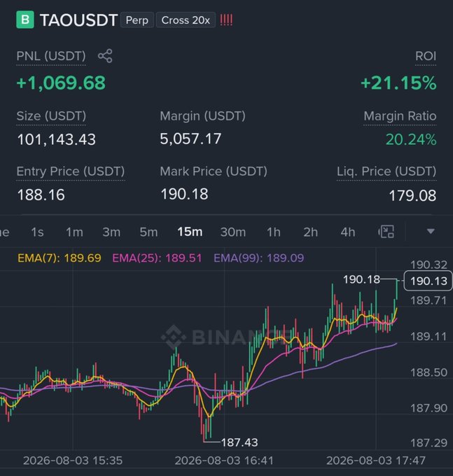
Task: Tap the Liq. Price (USDT) label
Action: click(x=386, y=171)
